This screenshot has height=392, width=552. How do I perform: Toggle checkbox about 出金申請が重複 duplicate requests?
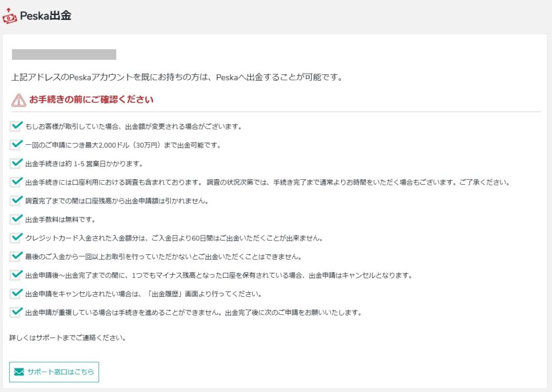16,312
